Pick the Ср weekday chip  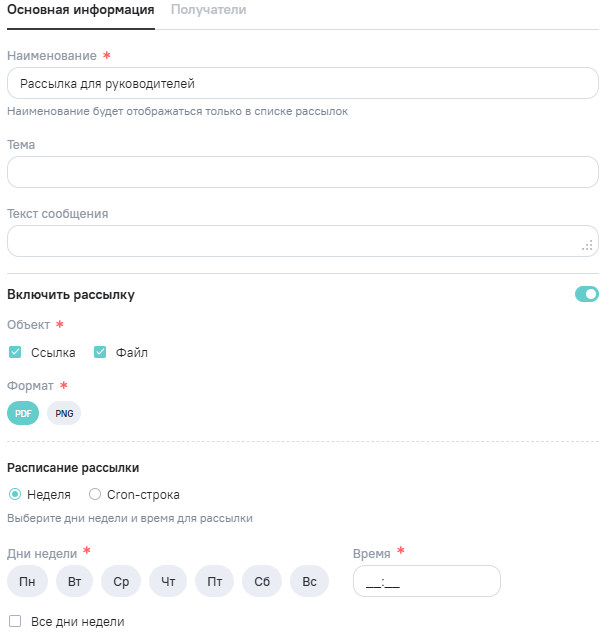click(121, 581)
